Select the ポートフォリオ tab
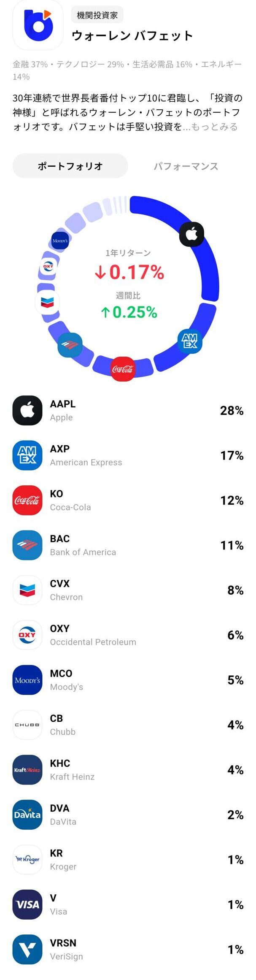Viewport: 256px width, 980px height. coord(70,166)
